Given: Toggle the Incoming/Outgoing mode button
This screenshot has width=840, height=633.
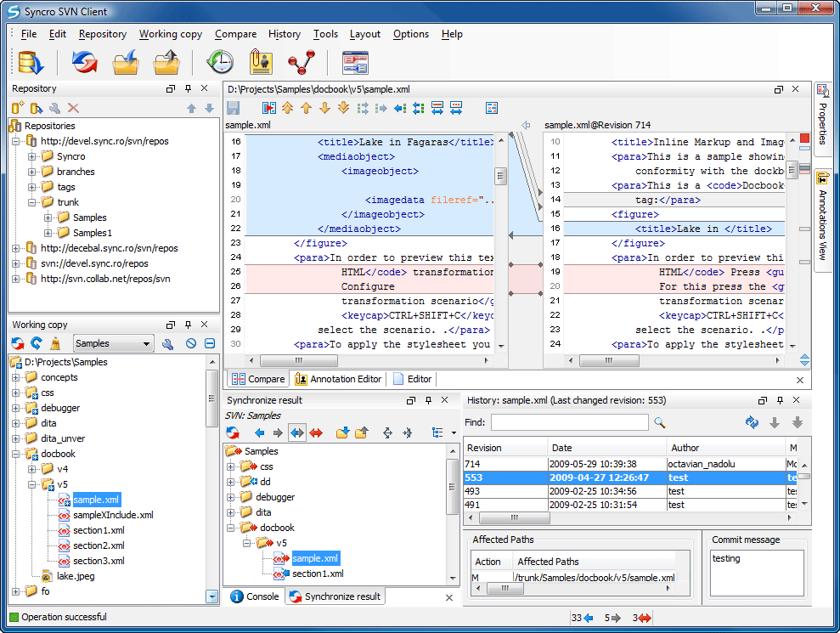Looking at the screenshot, I should click(x=297, y=432).
